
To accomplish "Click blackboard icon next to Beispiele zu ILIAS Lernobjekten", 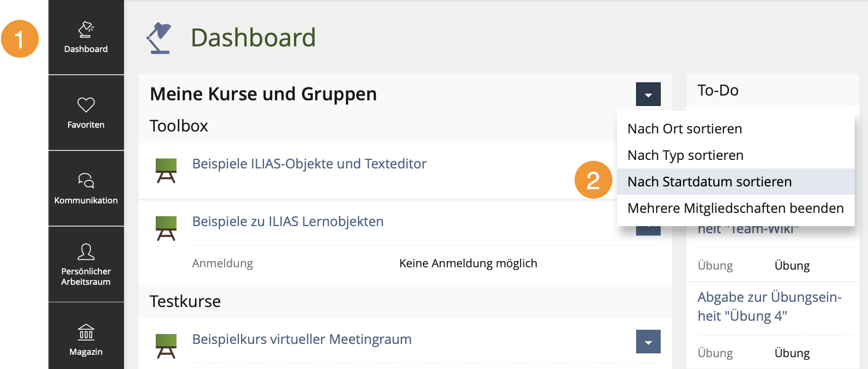I will click(x=166, y=228).
